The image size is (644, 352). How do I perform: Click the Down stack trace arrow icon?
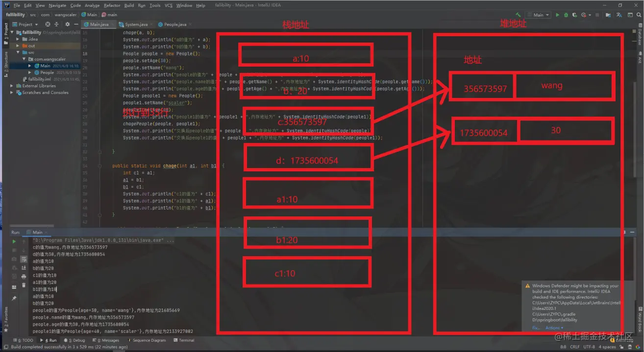click(24, 250)
